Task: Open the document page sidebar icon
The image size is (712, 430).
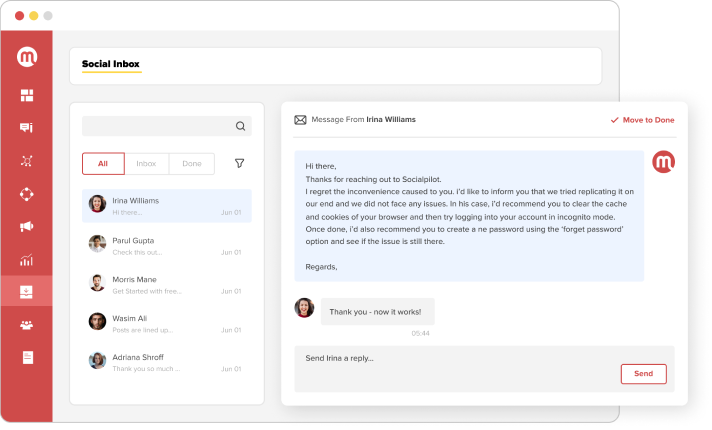Action: [28, 358]
